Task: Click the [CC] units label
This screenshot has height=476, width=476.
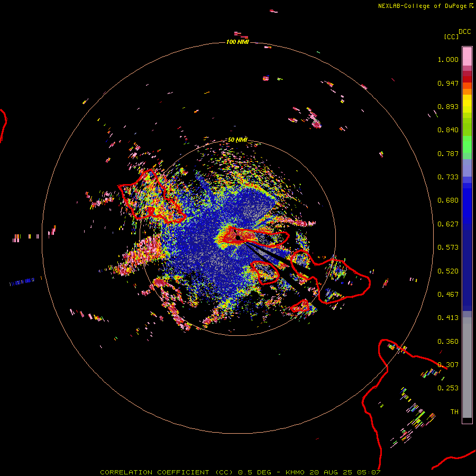Action: pyautogui.click(x=451, y=36)
